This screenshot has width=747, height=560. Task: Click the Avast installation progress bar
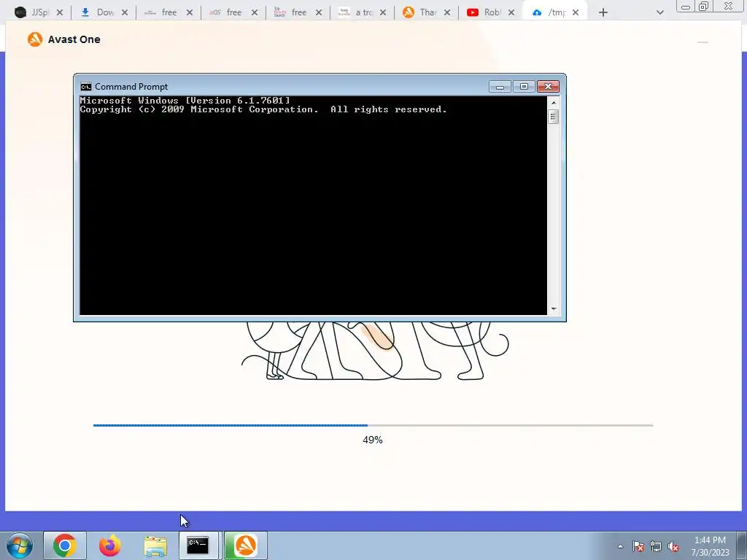[x=373, y=425]
